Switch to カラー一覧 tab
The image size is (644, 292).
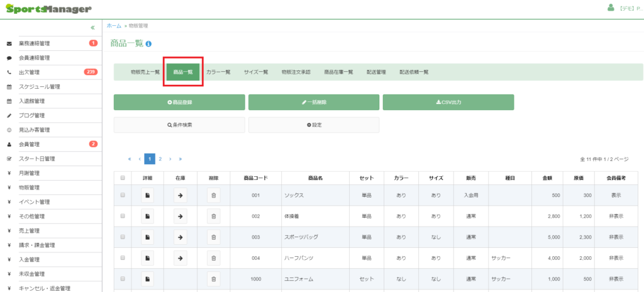click(218, 72)
